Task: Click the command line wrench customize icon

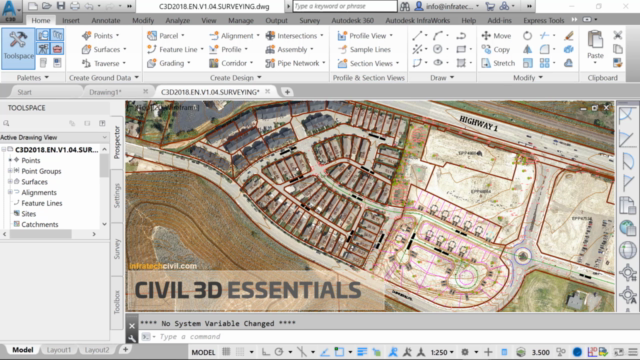Action: [131, 338]
